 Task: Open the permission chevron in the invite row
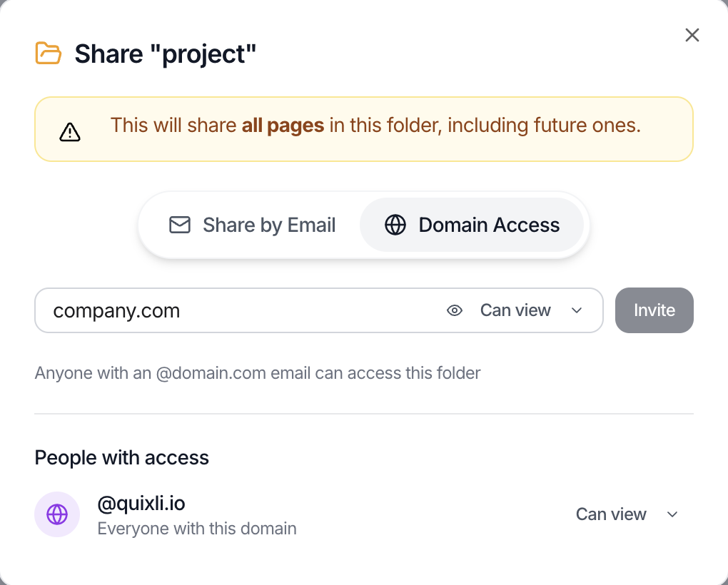tap(577, 310)
